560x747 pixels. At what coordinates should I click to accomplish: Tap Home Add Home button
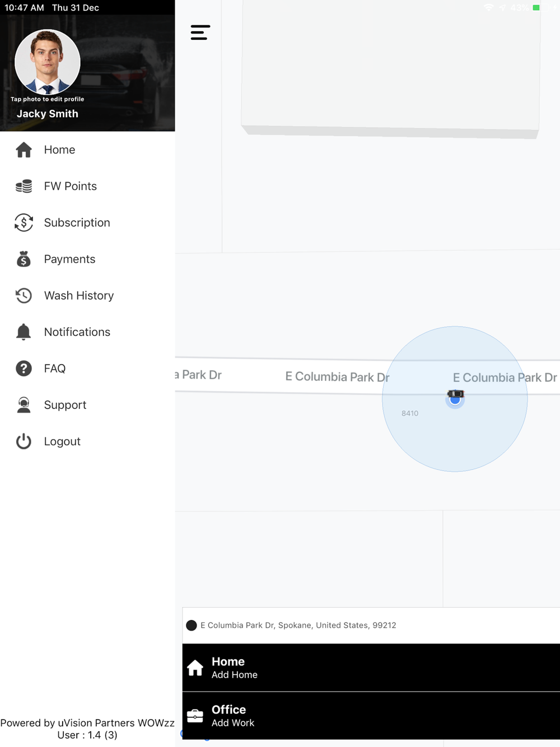pos(371,667)
